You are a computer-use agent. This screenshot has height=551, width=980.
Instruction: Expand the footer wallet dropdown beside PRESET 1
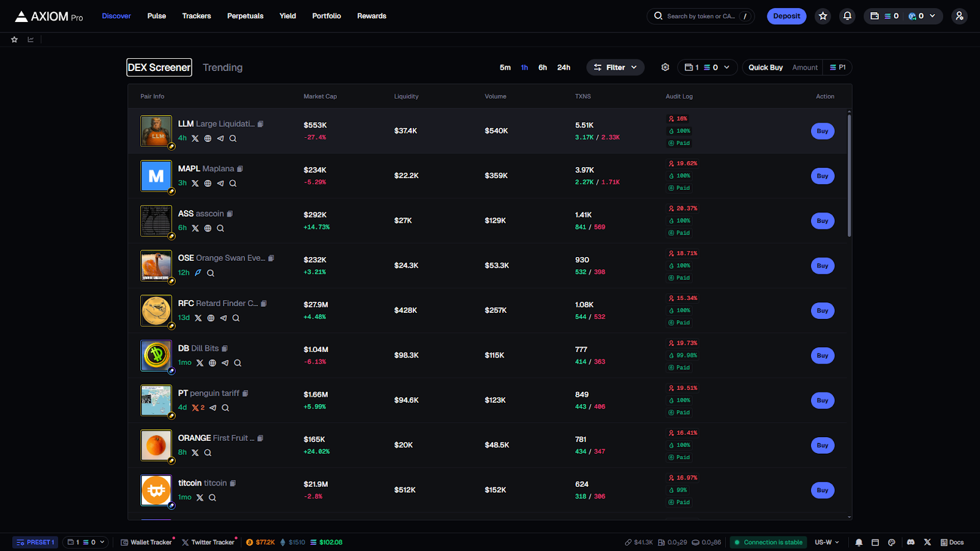click(x=86, y=542)
